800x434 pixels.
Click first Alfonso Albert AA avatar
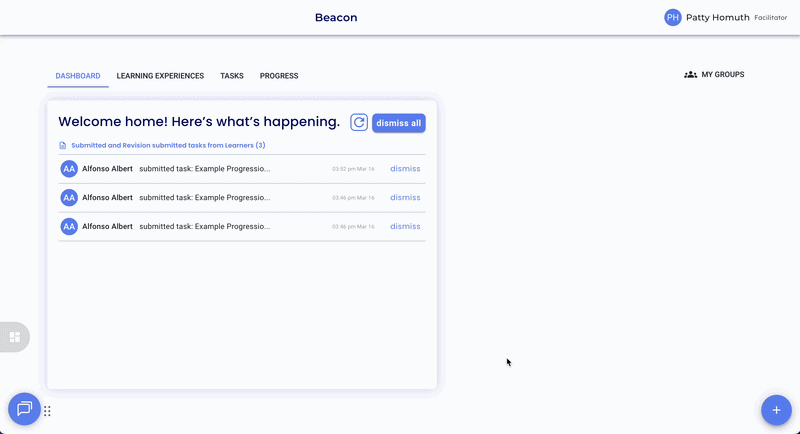[x=69, y=169]
